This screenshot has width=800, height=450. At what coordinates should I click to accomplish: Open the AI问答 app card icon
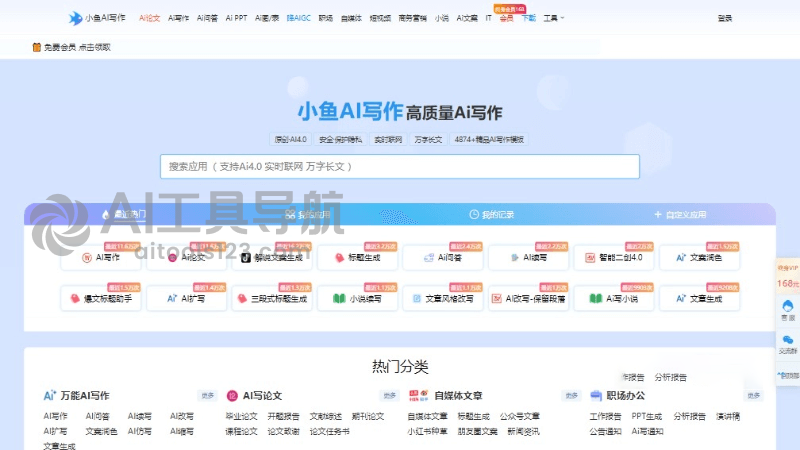(x=429, y=258)
